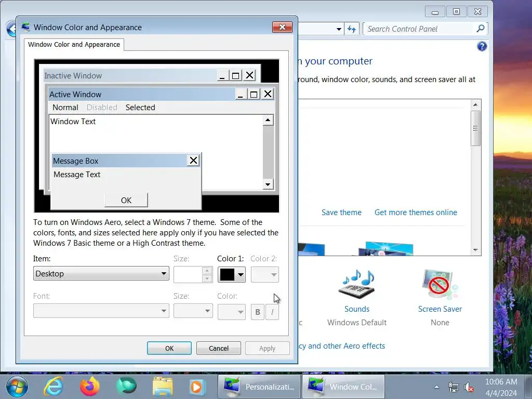
Task: Click the themes list scrollbar thumb
Action: point(475,128)
